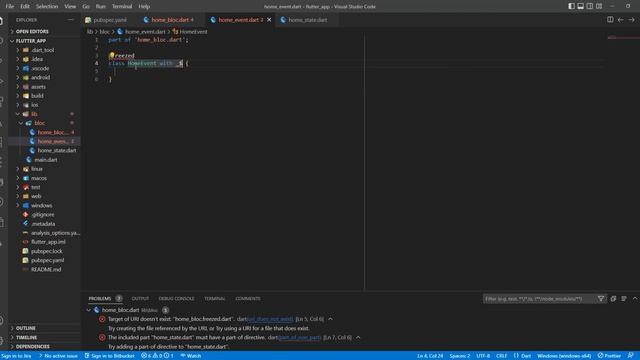Collapse all problems in panel

tap(613, 299)
